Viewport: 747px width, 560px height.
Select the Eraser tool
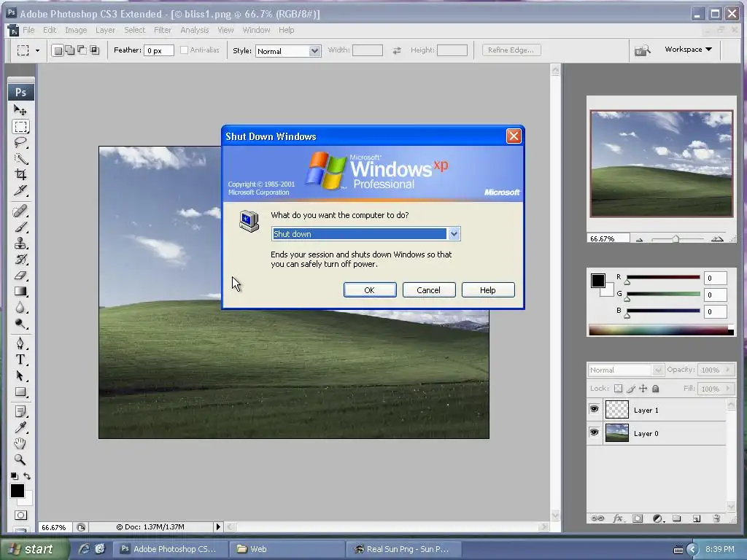click(x=20, y=275)
